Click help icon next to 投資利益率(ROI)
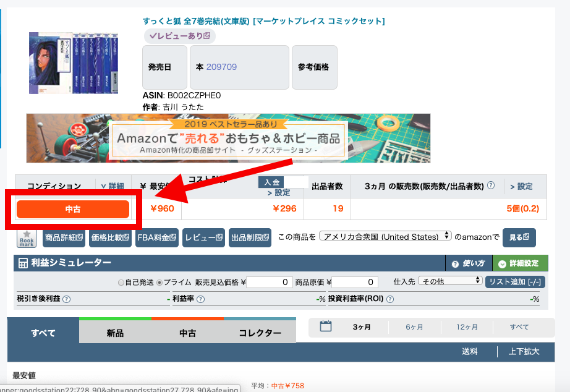 point(390,299)
